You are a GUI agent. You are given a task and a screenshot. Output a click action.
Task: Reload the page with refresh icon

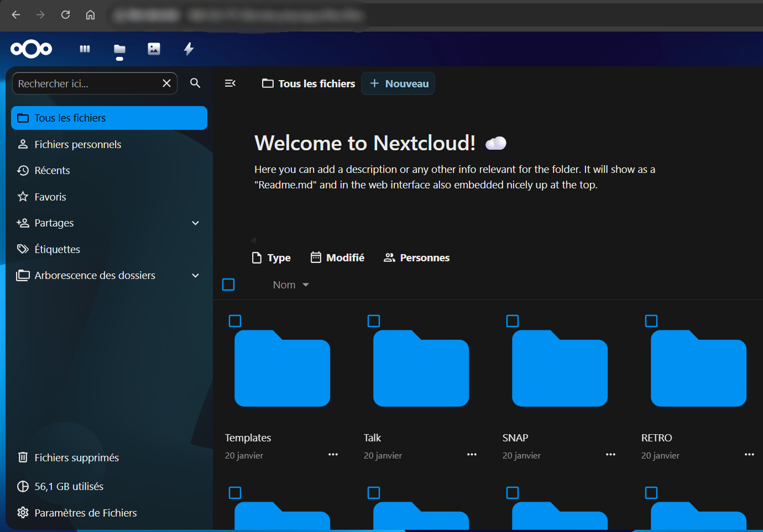pos(65,15)
